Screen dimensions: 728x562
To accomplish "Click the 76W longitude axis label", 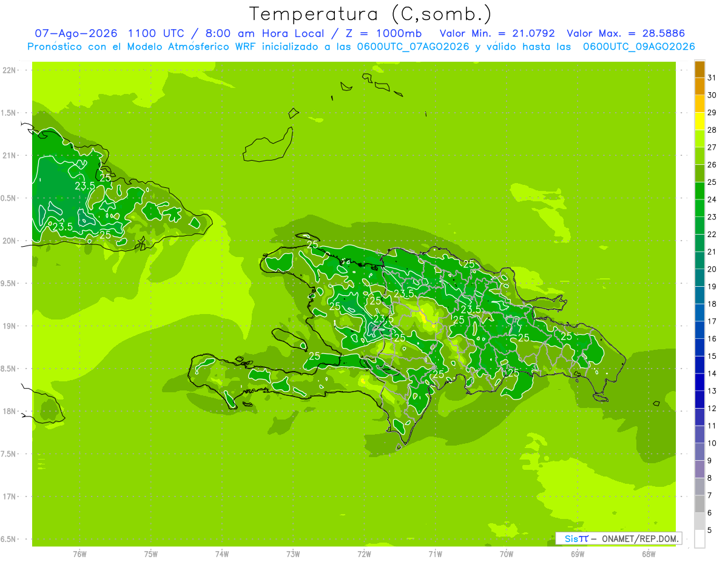I will (79, 554).
